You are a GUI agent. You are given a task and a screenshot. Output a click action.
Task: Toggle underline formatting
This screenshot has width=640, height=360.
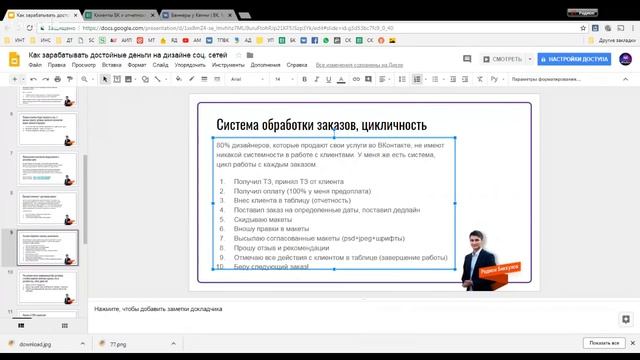(329, 79)
